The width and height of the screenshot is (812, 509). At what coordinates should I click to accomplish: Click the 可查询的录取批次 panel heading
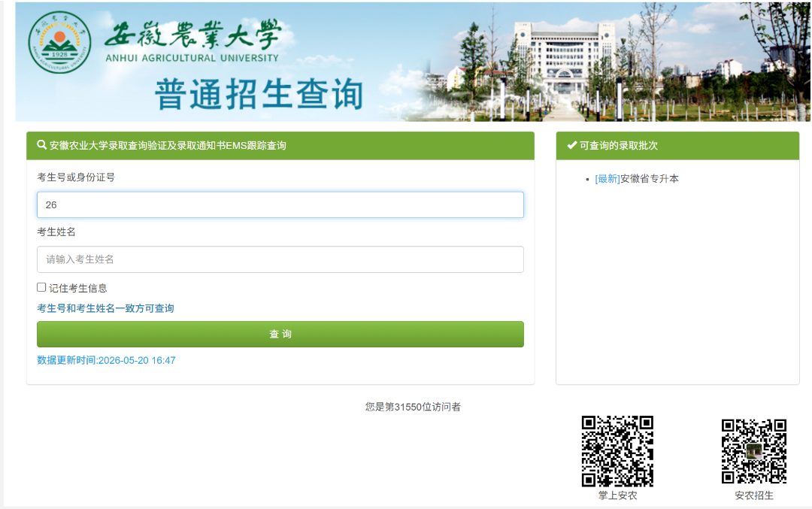tap(618, 146)
